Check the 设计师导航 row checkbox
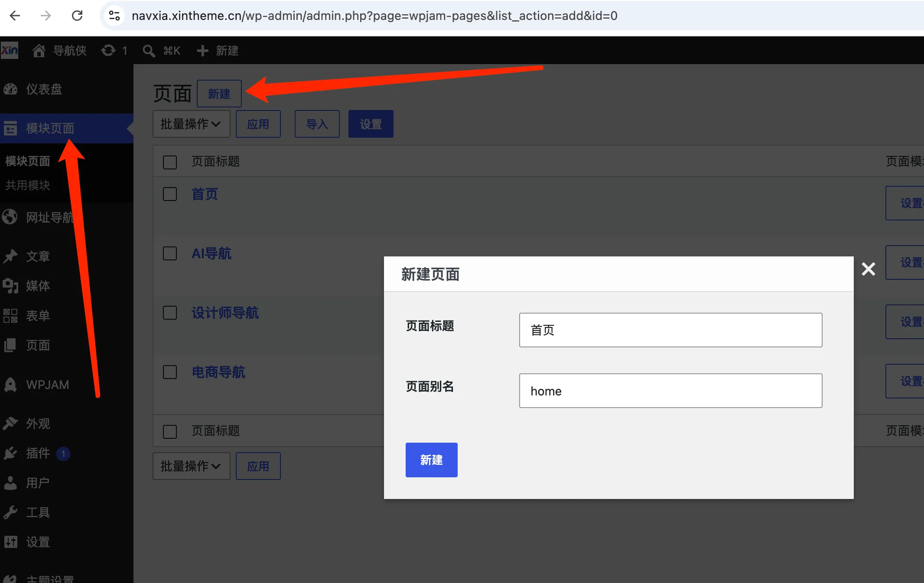Screen dimensions: 924x583 coord(170,313)
